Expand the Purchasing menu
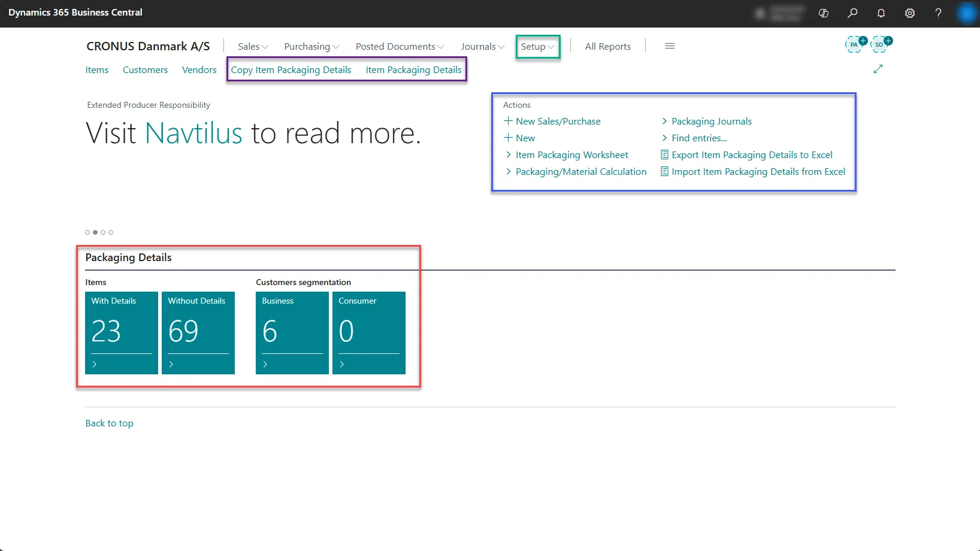The height and width of the screenshot is (551, 980). coord(311,46)
